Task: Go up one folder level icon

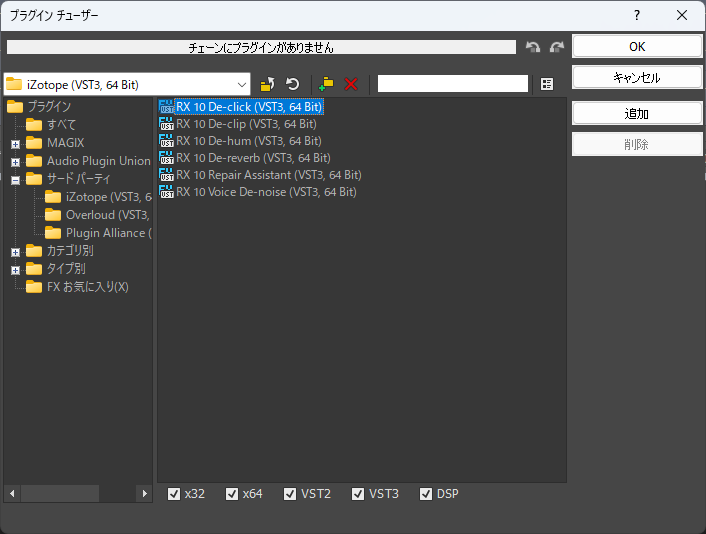Action: (267, 84)
